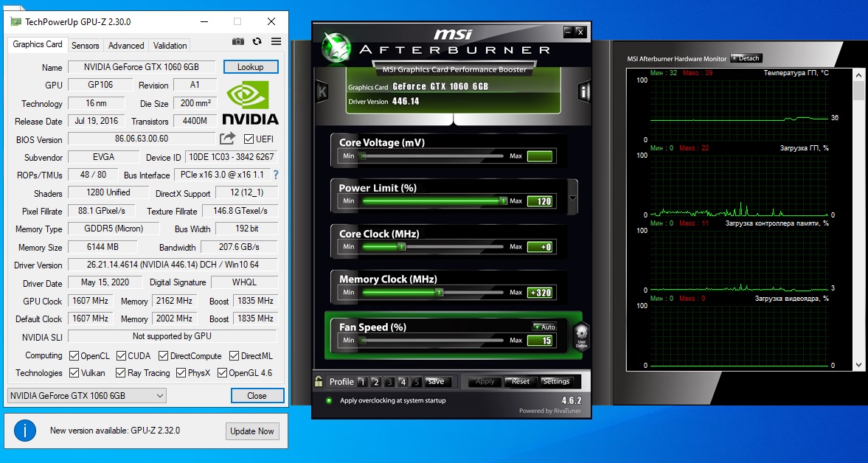Switch to the Sensors tab

86,46
